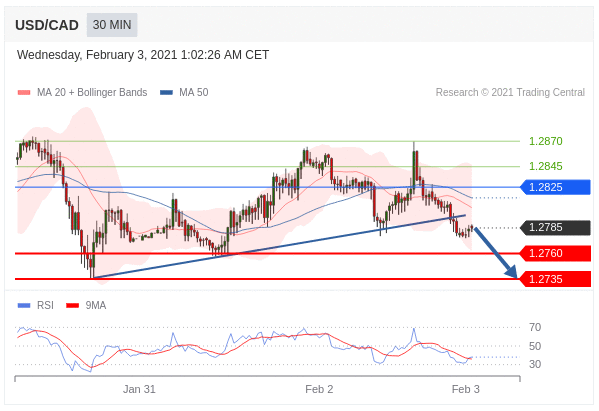
Task: Click the Jan 31 date axis label
Action: pyautogui.click(x=139, y=389)
